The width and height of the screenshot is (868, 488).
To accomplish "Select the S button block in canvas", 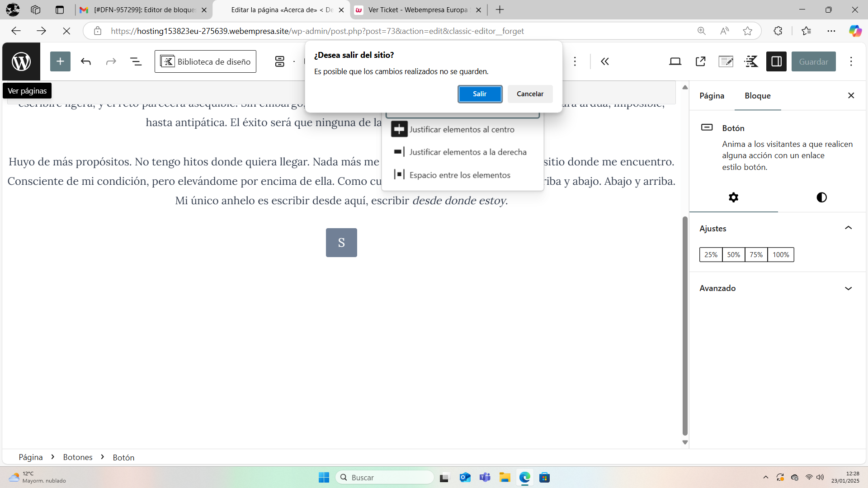I will (341, 243).
